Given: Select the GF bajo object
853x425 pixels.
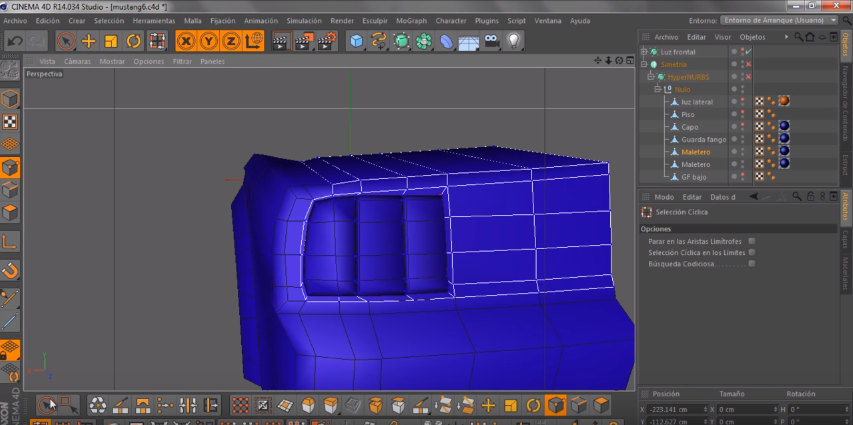Looking at the screenshot, I should point(694,177).
